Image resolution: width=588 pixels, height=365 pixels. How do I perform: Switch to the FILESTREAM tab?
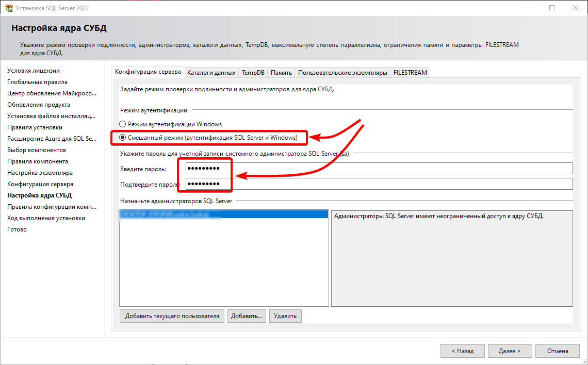[410, 73]
